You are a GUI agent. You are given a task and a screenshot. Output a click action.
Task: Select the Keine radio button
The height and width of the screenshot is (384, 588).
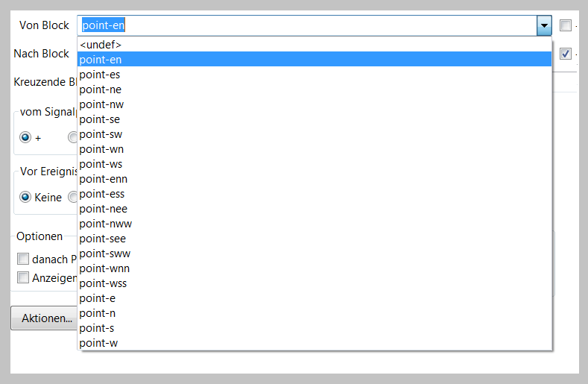(25, 198)
